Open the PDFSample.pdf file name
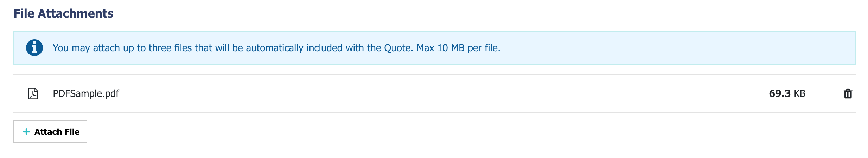This screenshot has width=868, height=158. click(86, 94)
